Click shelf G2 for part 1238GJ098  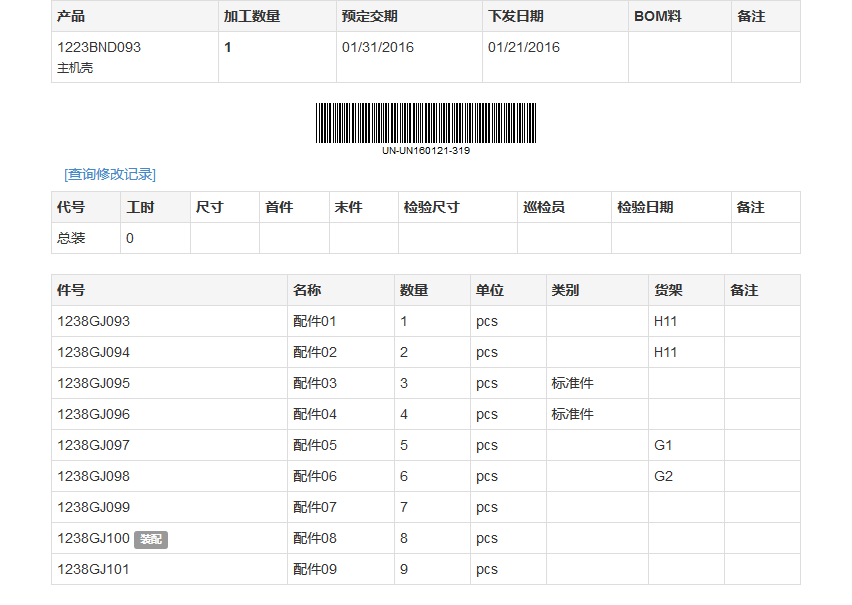pos(663,476)
